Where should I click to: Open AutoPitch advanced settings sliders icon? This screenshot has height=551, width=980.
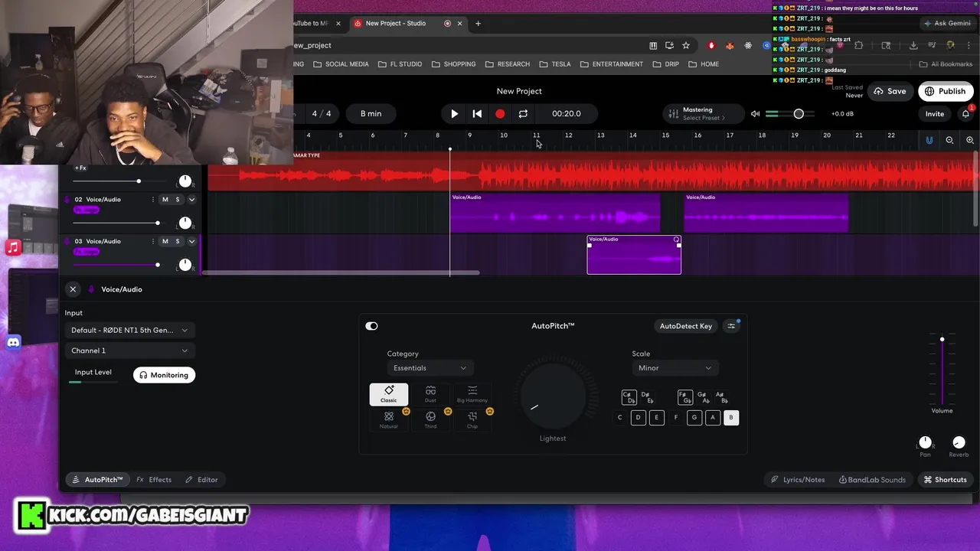point(731,326)
